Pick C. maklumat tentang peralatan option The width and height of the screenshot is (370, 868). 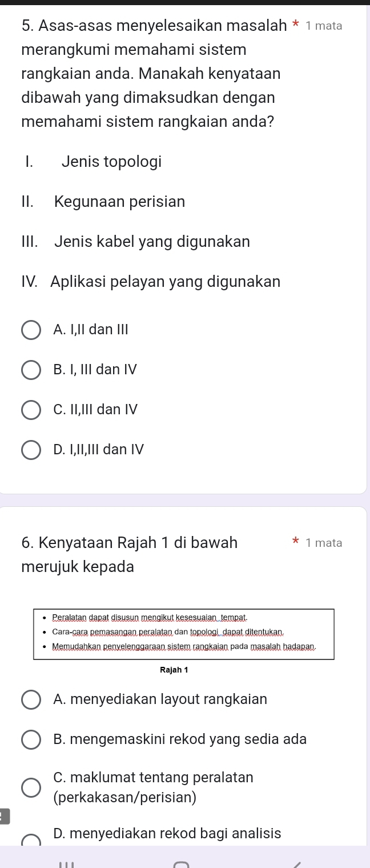31,788
